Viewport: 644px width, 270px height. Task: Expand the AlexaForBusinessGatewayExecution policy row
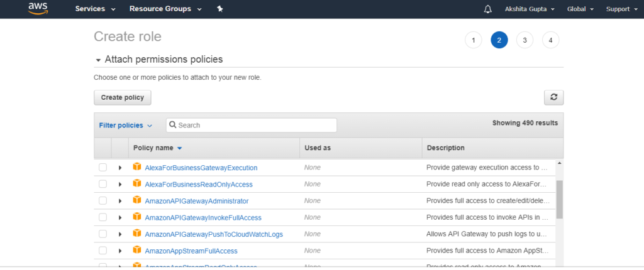pos(120,168)
